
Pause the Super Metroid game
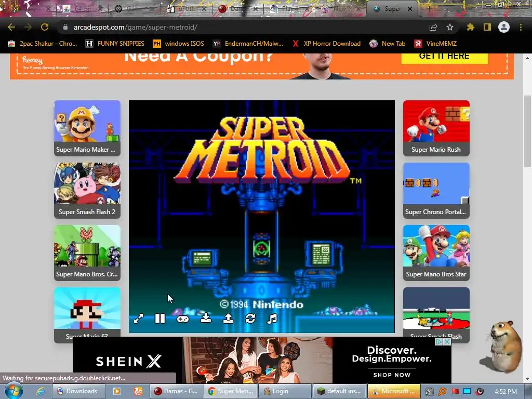160,318
